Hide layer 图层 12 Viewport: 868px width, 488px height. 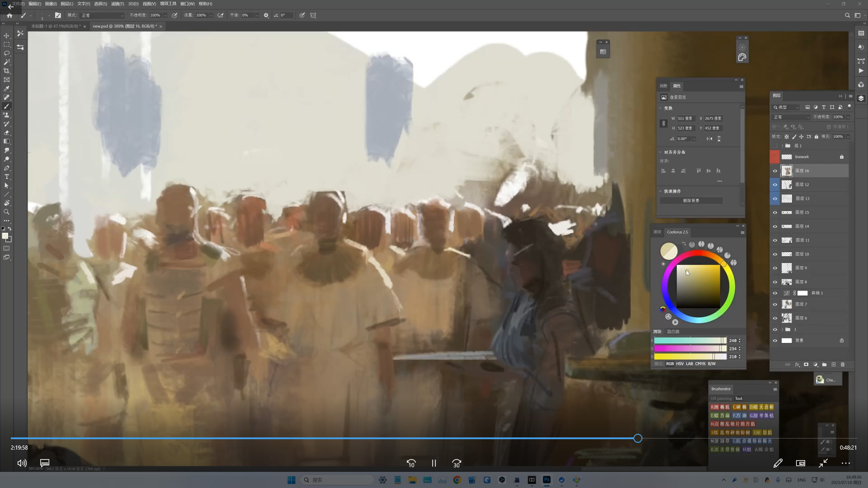coord(775,185)
